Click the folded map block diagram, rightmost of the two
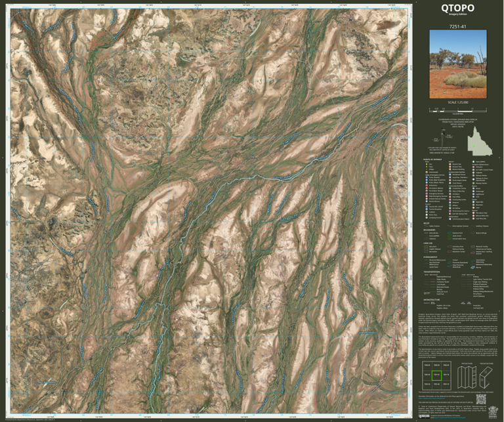 pos(486,377)
